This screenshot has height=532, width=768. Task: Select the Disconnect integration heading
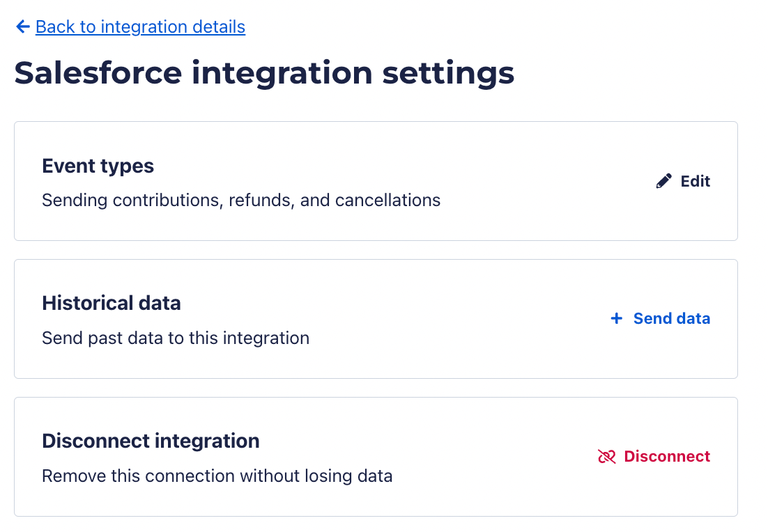point(151,441)
